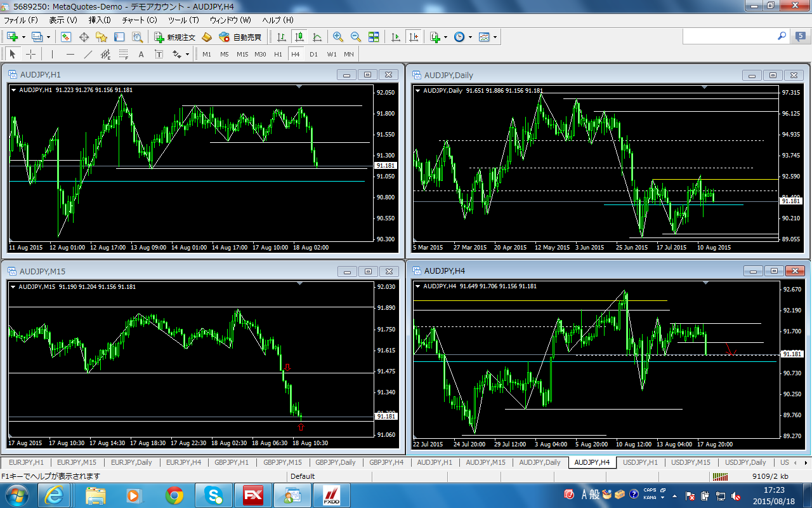Switch chart to candlestick display
The width and height of the screenshot is (812, 508).
pyautogui.click(x=299, y=37)
